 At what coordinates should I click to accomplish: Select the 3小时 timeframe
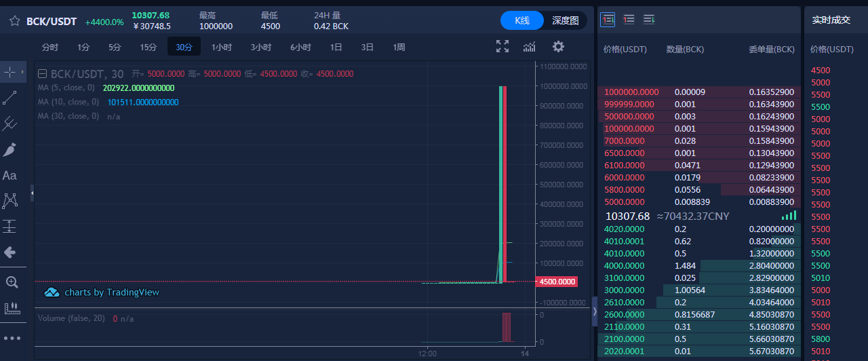(x=261, y=47)
